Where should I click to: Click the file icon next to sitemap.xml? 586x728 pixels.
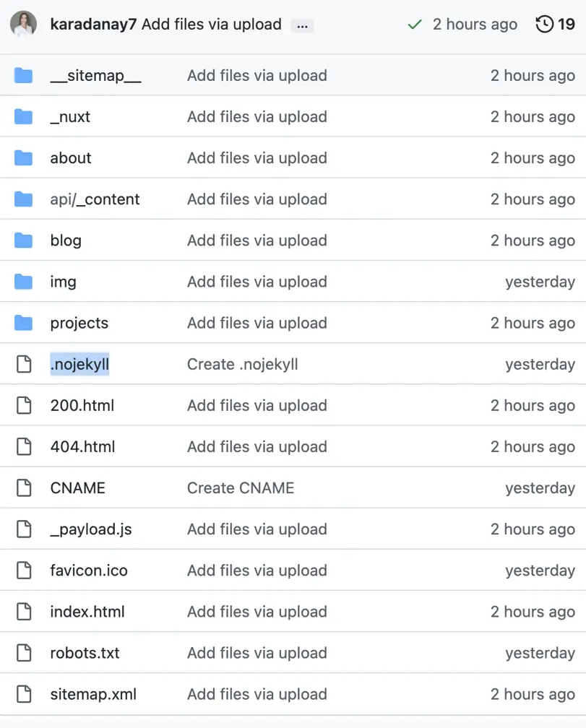pyautogui.click(x=23, y=693)
